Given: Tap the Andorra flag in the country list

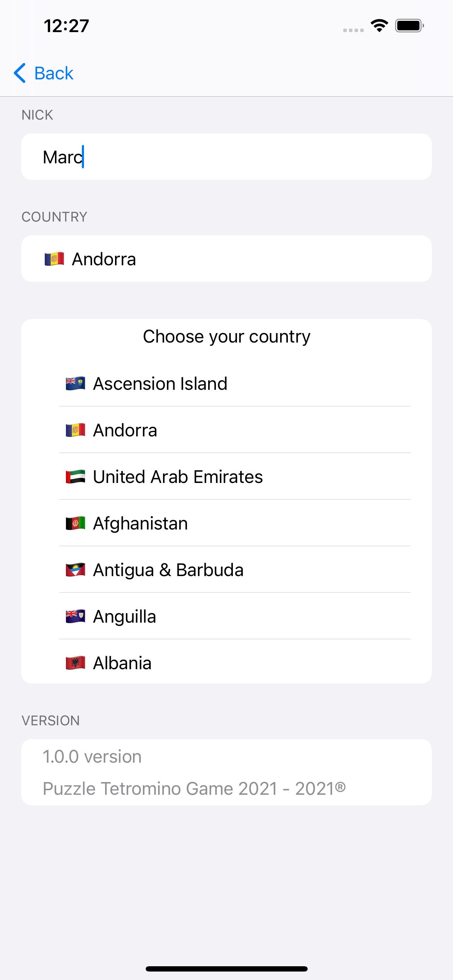Looking at the screenshot, I should 75,430.
